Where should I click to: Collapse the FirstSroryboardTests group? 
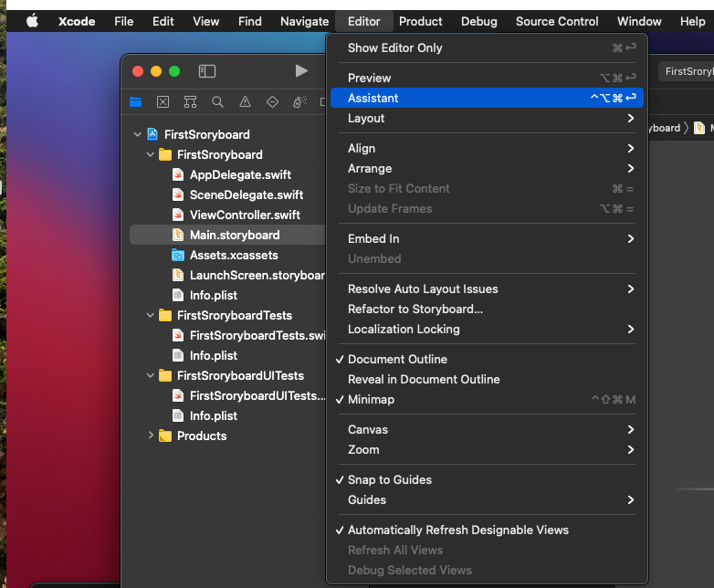click(x=151, y=315)
